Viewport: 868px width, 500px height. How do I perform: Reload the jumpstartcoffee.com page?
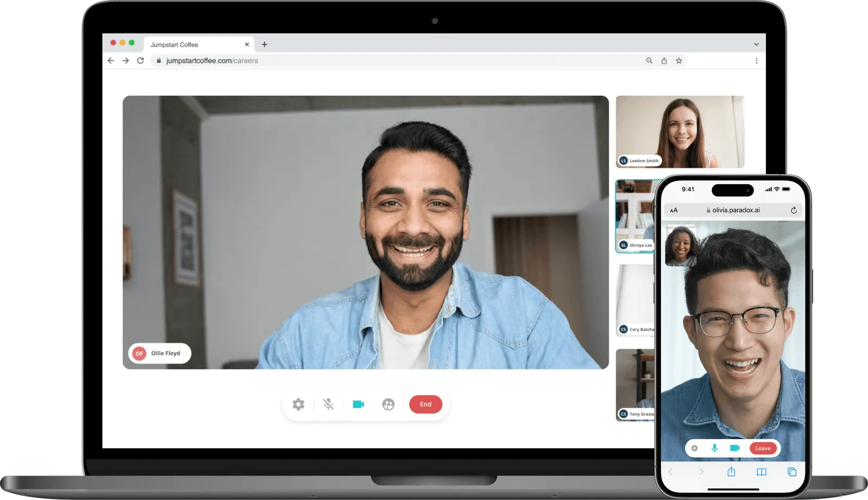point(141,61)
